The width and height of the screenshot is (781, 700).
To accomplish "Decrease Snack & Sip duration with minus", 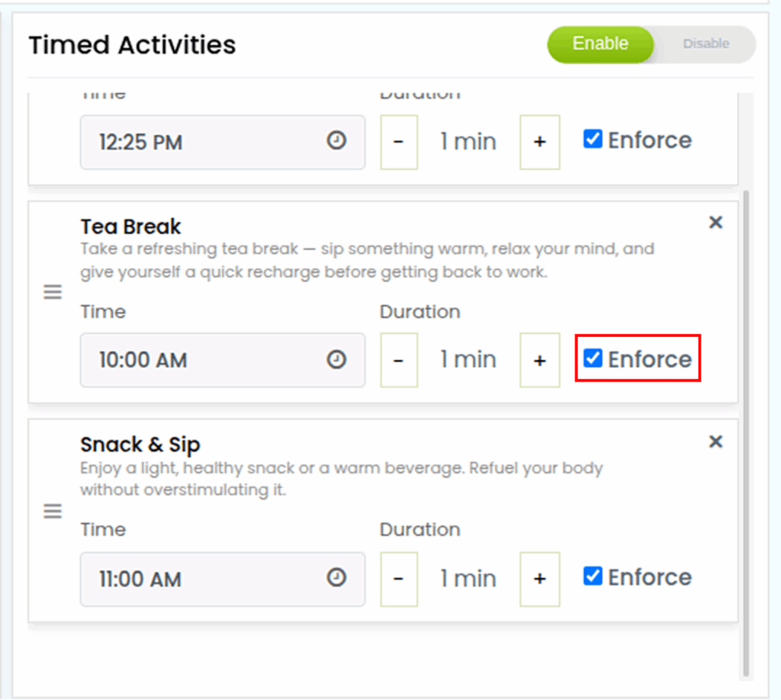I will pyautogui.click(x=399, y=579).
